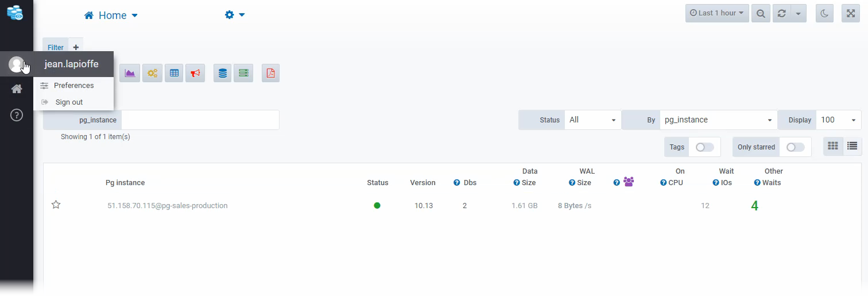The image size is (868, 303).
Task: Click the blue database stack icon
Action: coord(223,73)
